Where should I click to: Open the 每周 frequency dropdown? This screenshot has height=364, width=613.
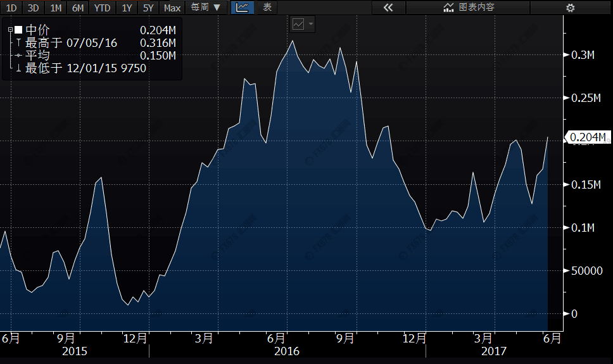[x=206, y=8]
